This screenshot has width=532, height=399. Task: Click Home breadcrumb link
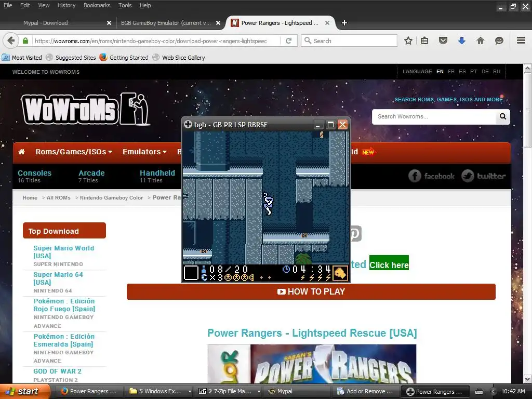pyautogui.click(x=30, y=198)
